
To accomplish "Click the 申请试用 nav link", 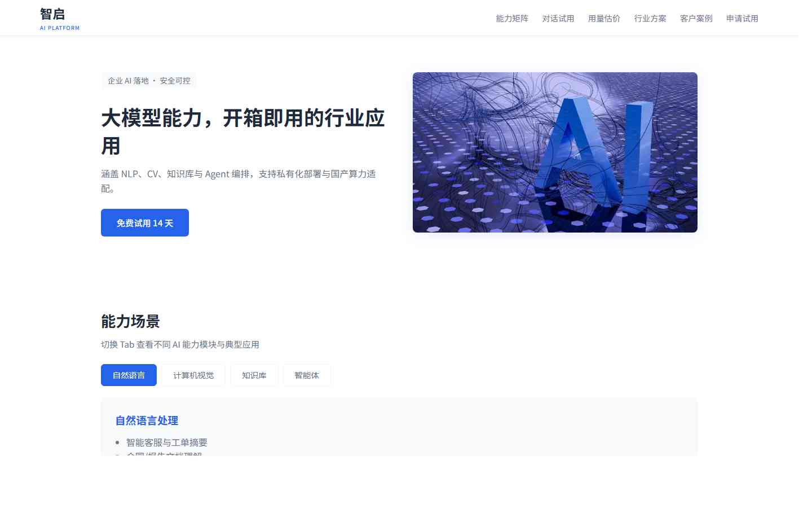I will point(742,19).
